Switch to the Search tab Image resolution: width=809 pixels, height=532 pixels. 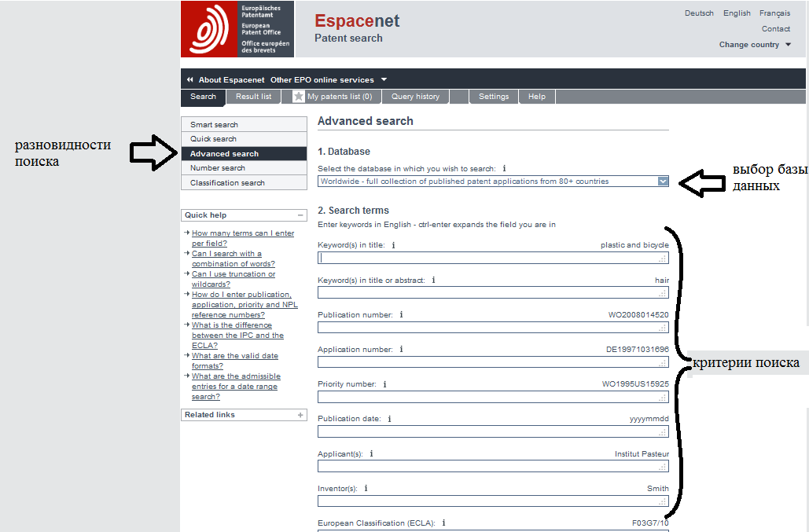(204, 97)
